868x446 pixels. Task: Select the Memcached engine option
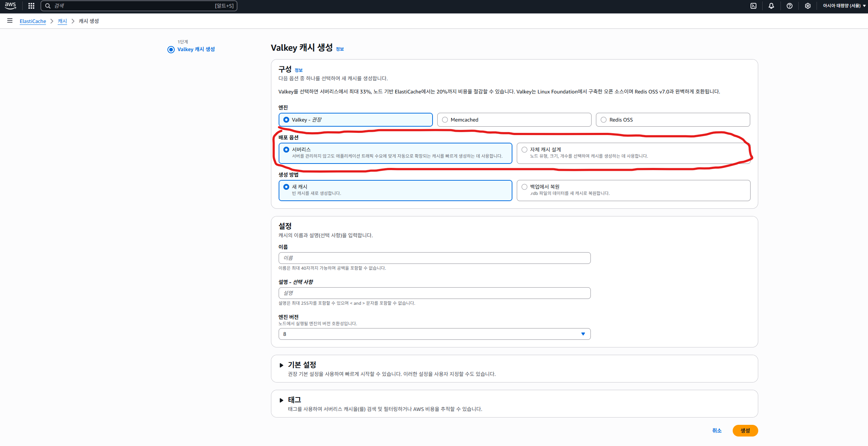[445, 120]
